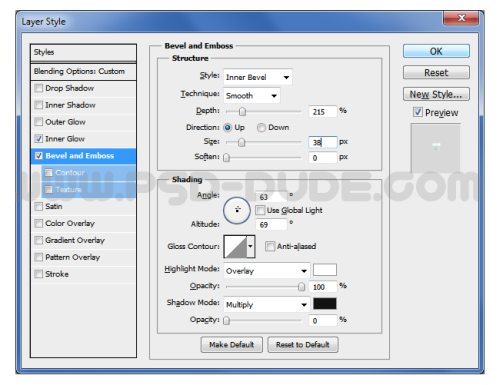500x385 pixels.
Task: Click the Depth slider handle
Action: [242, 111]
